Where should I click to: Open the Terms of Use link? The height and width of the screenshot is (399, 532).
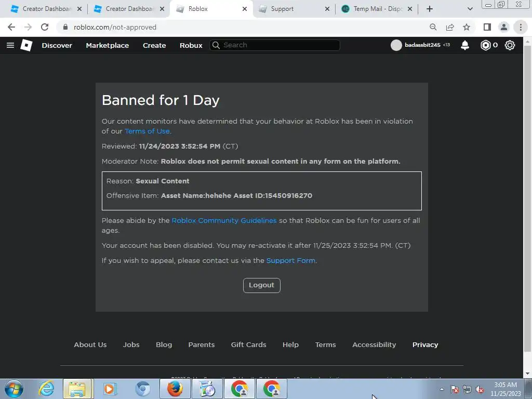tap(147, 131)
